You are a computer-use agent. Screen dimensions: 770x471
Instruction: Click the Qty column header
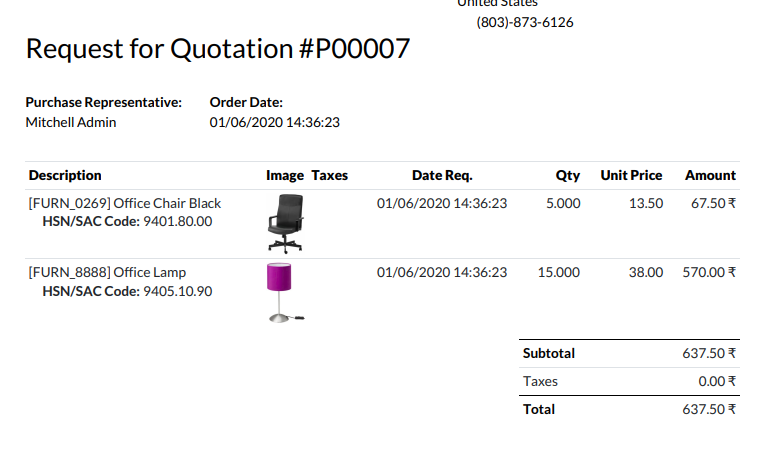click(568, 175)
